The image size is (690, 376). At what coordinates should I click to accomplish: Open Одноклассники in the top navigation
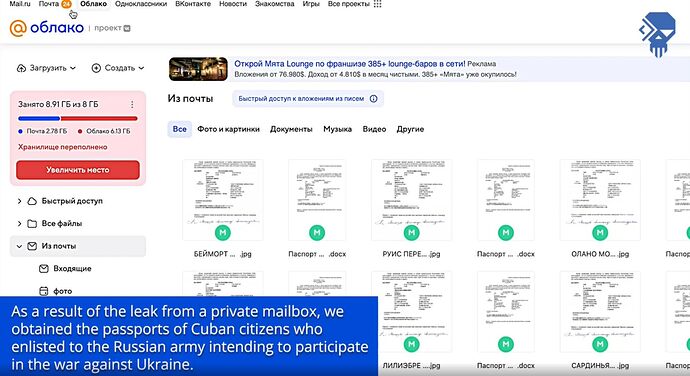[x=141, y=4]
